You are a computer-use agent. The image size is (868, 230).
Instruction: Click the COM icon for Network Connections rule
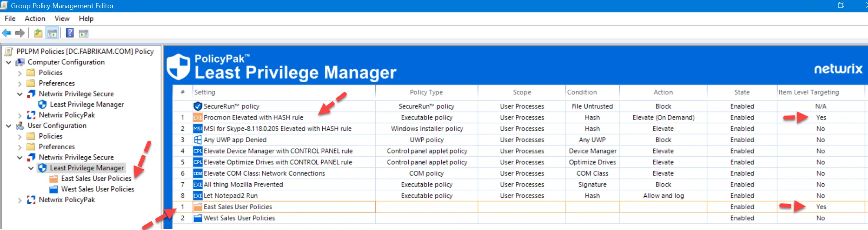pyautogui.click(x=198, y=173)
